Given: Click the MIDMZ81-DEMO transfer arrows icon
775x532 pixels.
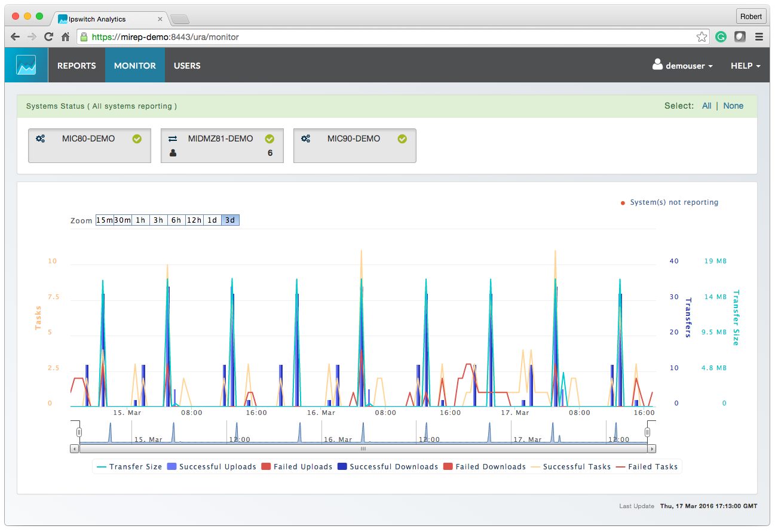Looking at the screenshot, I should coord(173,139).
